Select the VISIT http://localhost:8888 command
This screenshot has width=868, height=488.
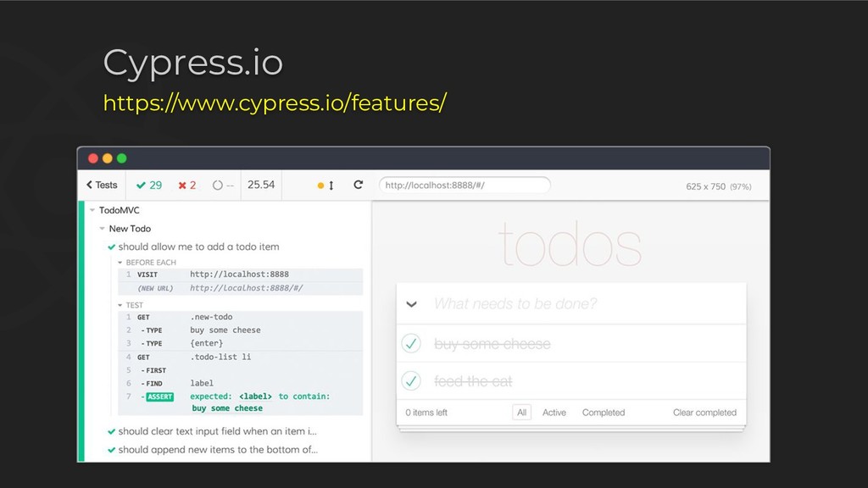point(240,274)
